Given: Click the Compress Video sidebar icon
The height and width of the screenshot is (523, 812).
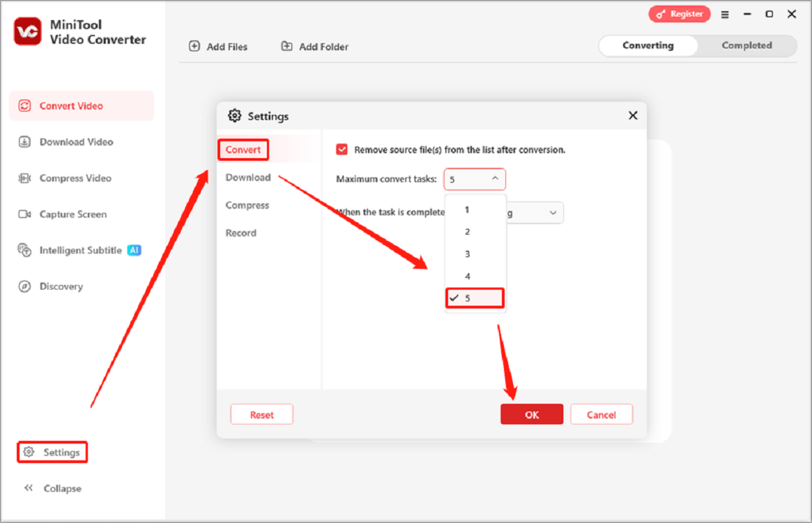Looking at the screenshot, I should (x=24, y=178).
